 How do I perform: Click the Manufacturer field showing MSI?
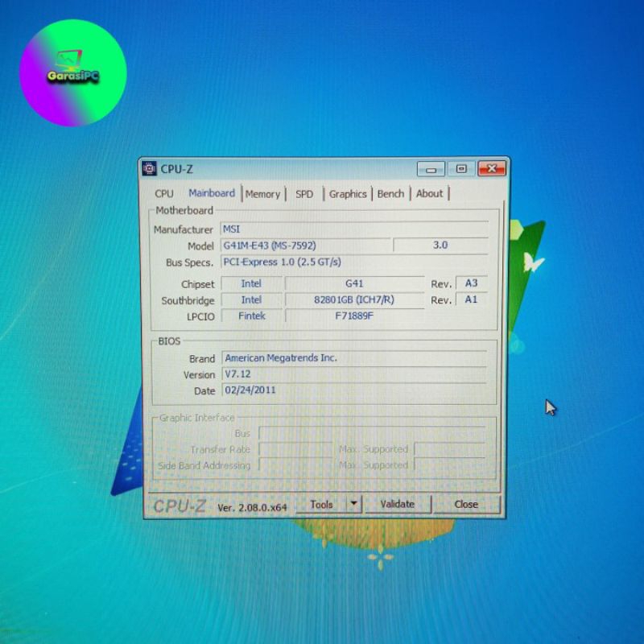click(354, 229)
